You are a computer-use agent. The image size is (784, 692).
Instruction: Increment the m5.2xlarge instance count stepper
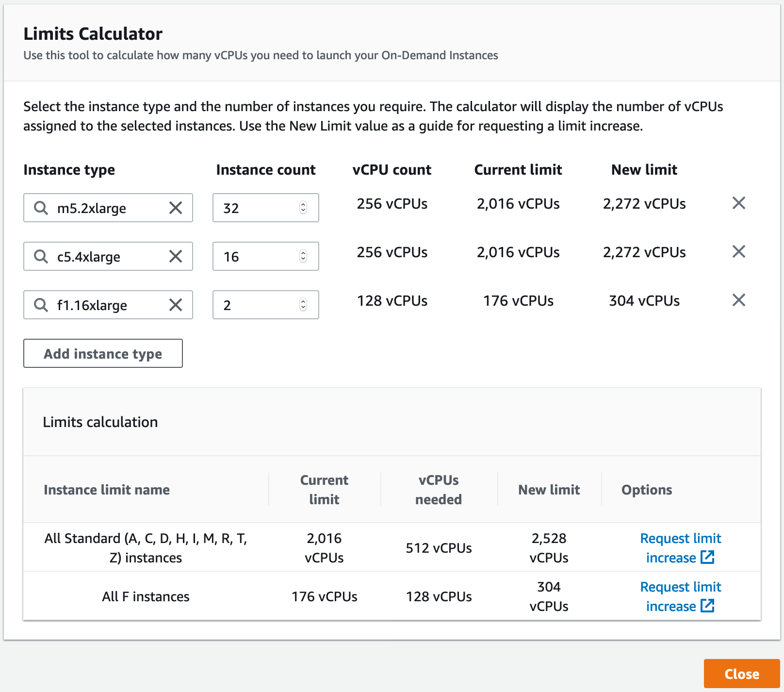pos(303,205)
